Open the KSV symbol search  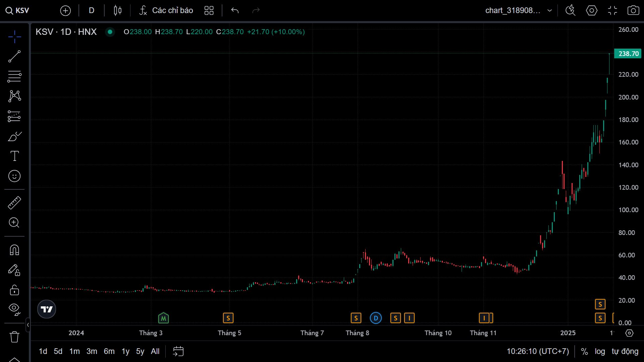pos(17,10)
